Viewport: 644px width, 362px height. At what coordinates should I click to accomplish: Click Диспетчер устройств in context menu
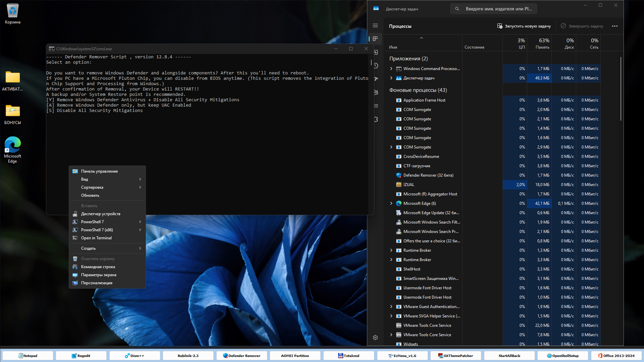[x=107, y=214]
